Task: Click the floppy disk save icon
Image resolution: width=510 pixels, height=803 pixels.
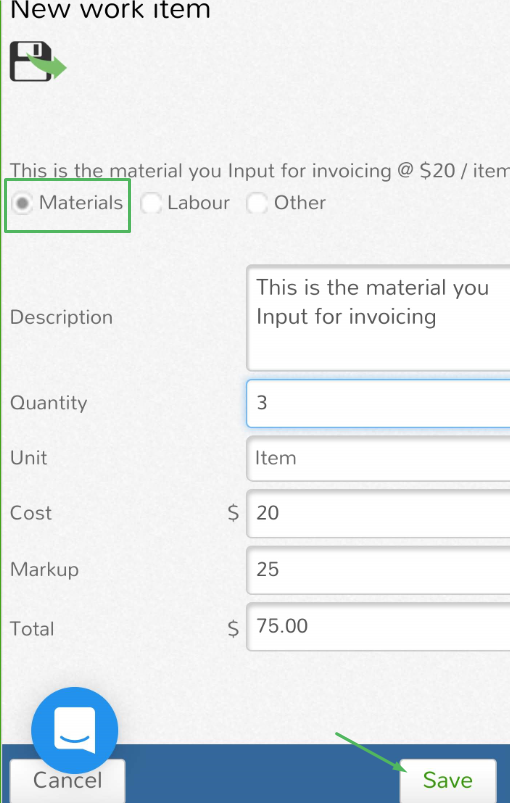Action: click(38, 61)
